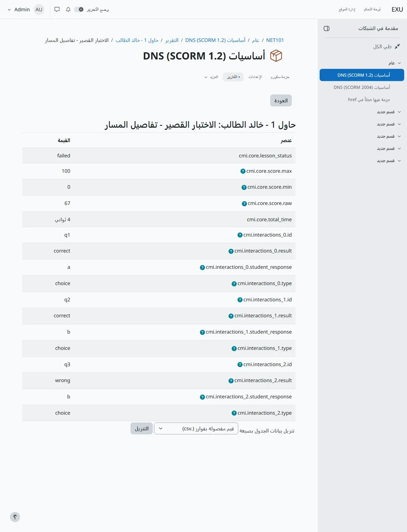The height and width of the screenshot is (532, 407).
Task: Select the highlighted أساسيات DNS (SCORM 1.2) sidebar item
Action: coord(362,75)
